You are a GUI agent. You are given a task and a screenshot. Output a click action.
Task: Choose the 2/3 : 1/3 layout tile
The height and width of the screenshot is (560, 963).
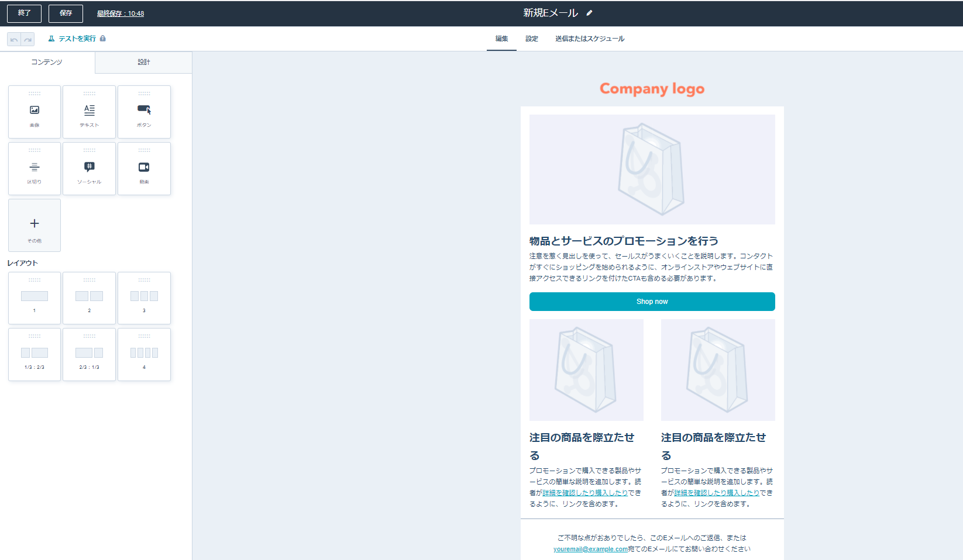[x=89, y=355]
